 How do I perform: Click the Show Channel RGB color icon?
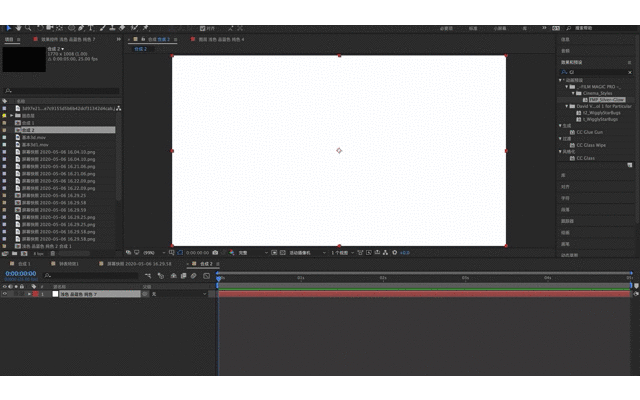(232, 253)
